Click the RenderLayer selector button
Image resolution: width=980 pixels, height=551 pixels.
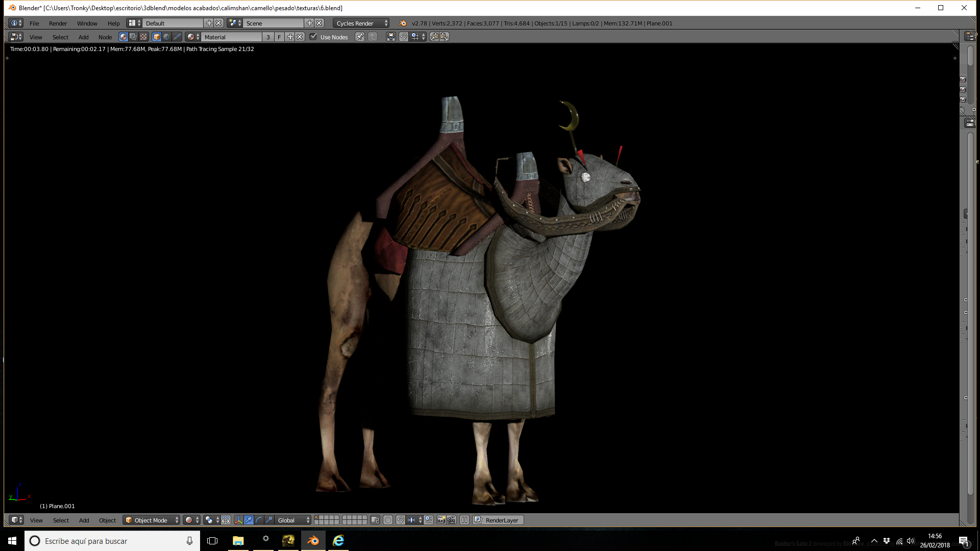[x=498, y=520]
